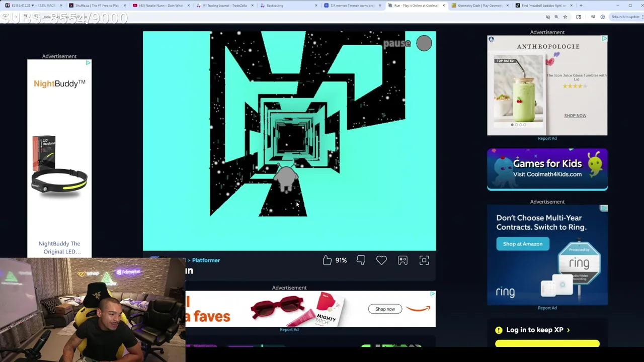Open the Anthropologie Shop Now link

(575, 116)
